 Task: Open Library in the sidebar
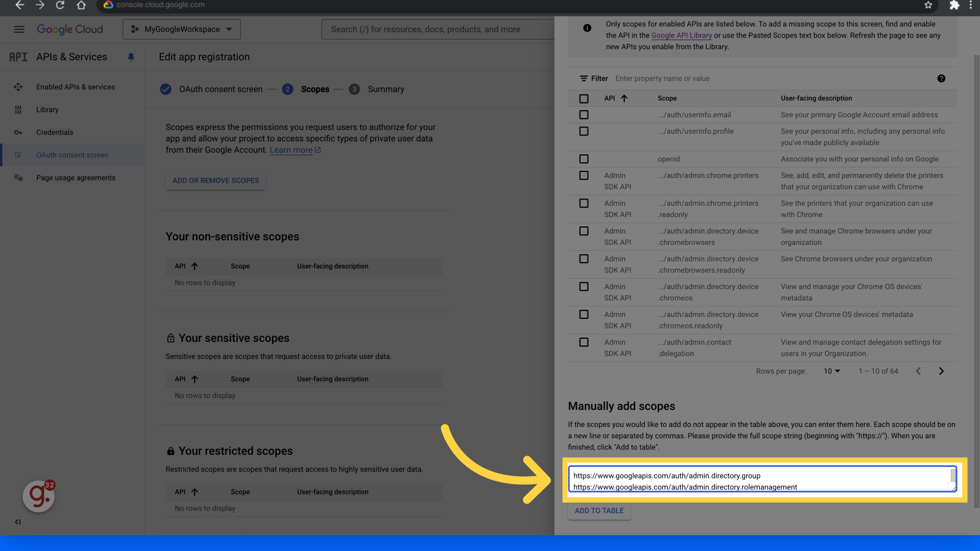coord(47,110)
